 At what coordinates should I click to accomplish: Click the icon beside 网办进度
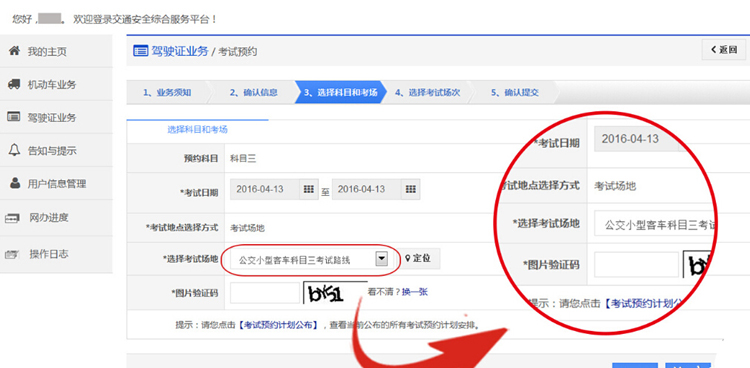click(12, 218)
